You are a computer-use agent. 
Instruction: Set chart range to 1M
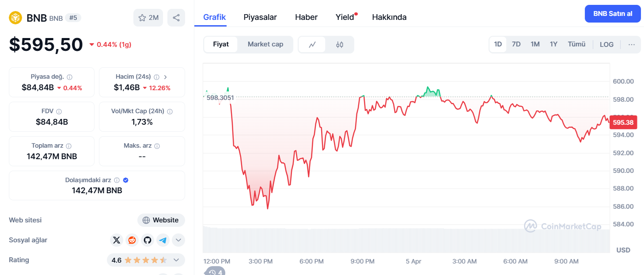[x=535, y=44]
